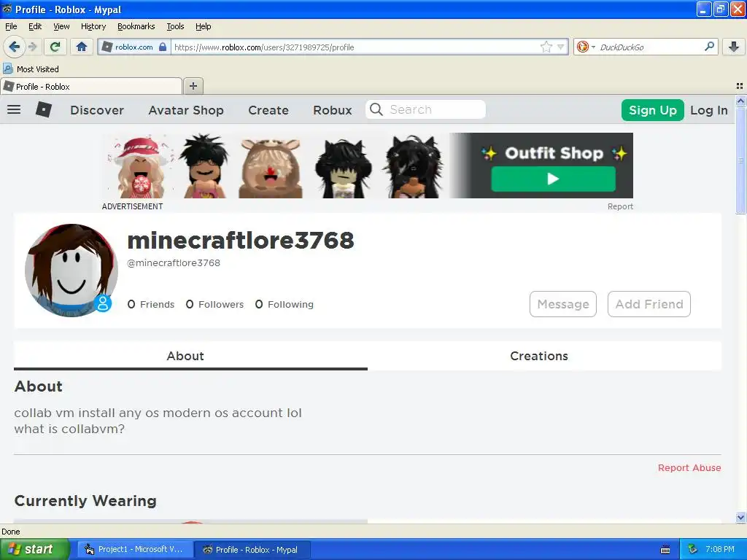Screen dimensions: 747x560
Task: Click the system tray keyboard icon
Action: [665, 550]
